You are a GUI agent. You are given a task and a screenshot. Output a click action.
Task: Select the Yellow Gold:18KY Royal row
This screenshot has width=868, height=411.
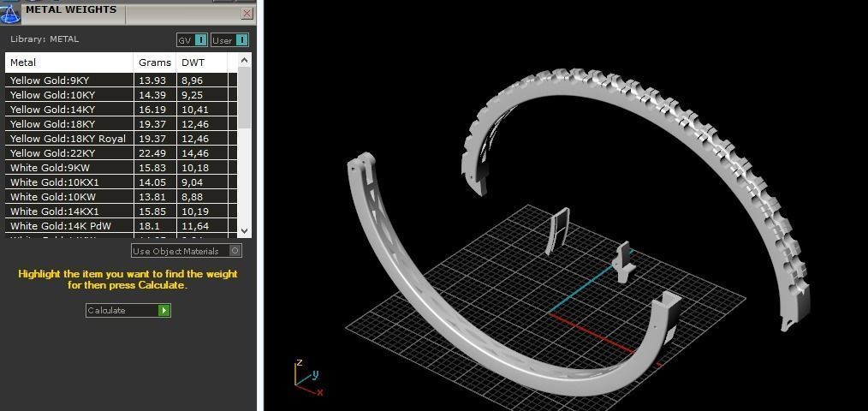(x=122, y=139)
